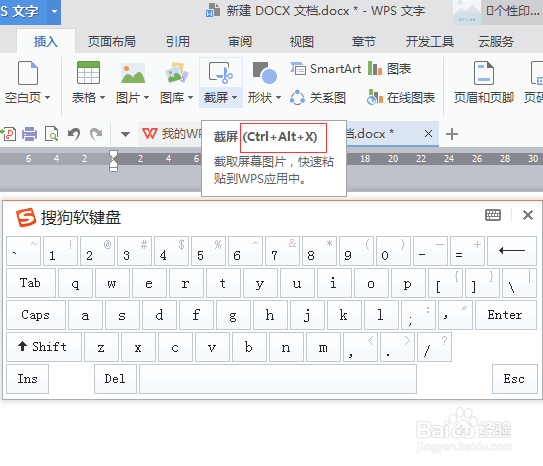The width and height of the screenshot is (543, 466).
Task: Click the export to PDF icon
Action: (x=8, y=134)
